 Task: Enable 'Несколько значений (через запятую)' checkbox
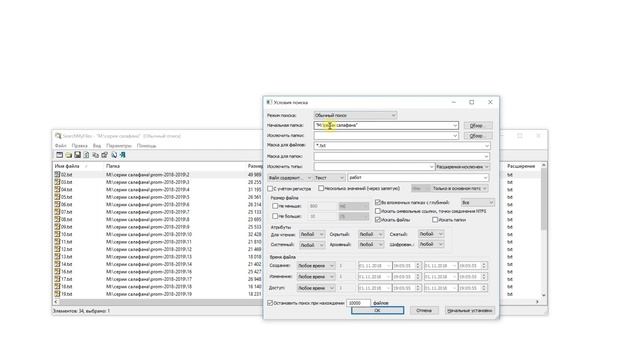(x=321, y=188)
